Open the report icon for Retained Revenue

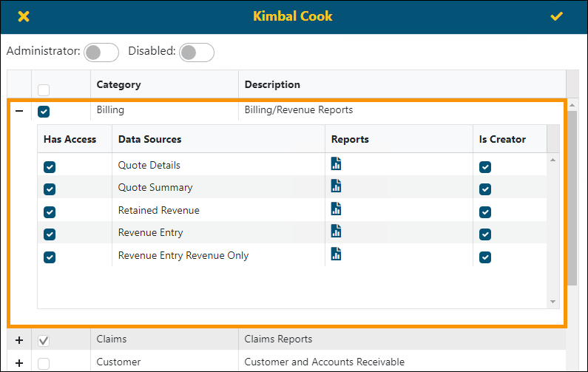point(336,210)
